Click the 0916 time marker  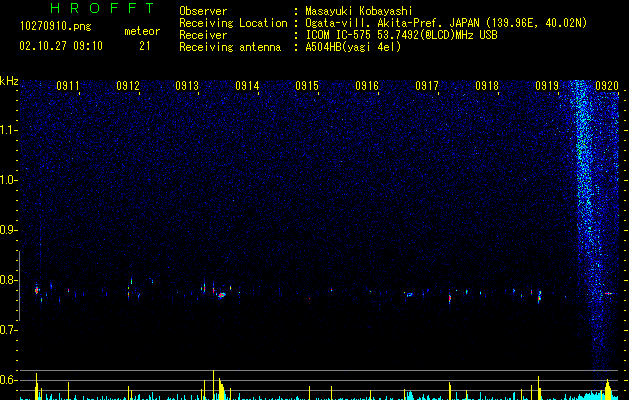tap(367, 86)
